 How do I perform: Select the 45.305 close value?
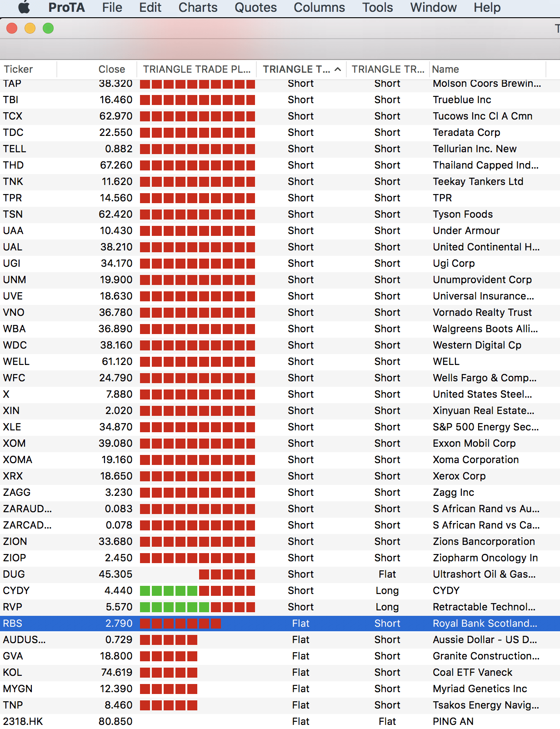(x=115, y=574)
